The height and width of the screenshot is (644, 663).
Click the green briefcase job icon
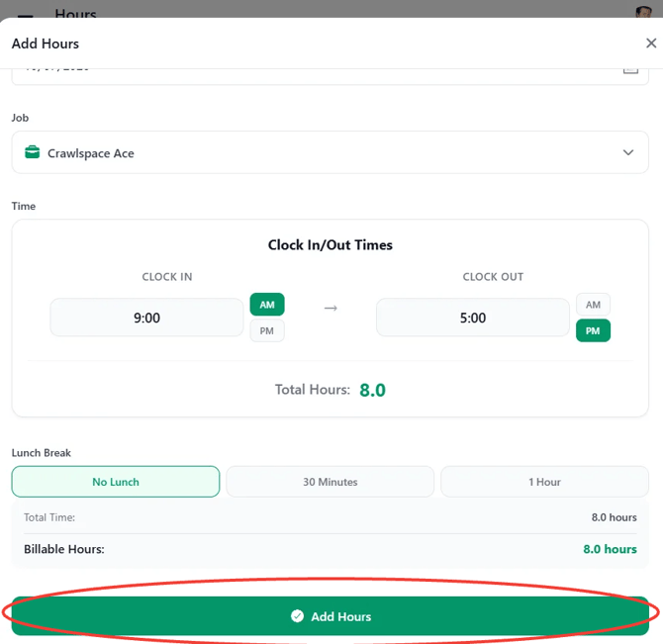point(32,152)
